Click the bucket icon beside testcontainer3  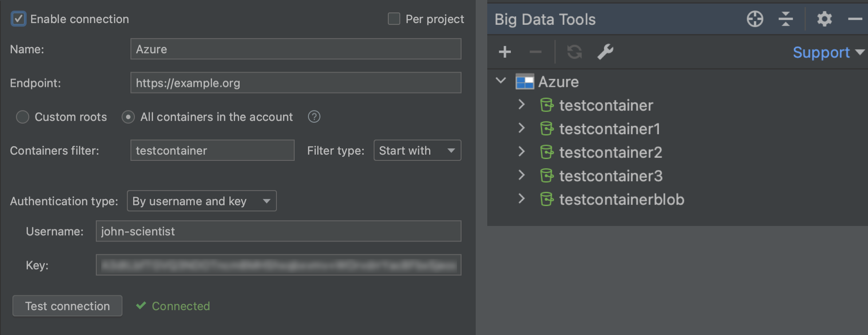[547, 175]
